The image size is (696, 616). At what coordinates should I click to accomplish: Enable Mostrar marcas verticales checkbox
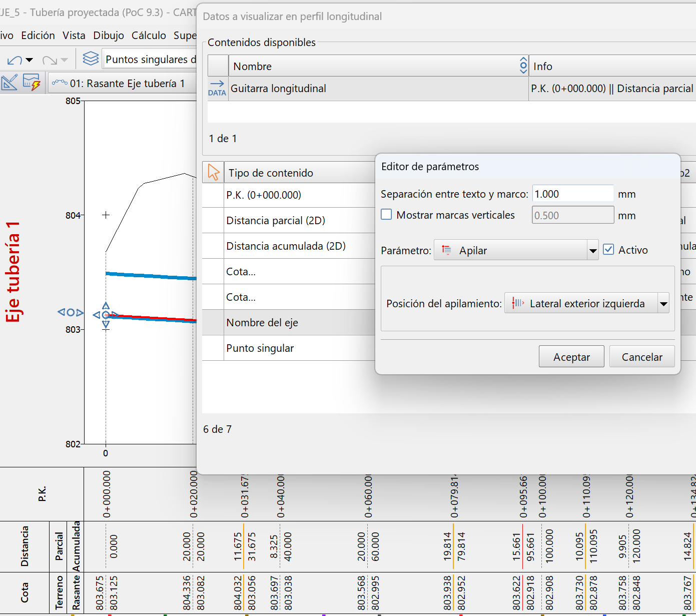386,215
